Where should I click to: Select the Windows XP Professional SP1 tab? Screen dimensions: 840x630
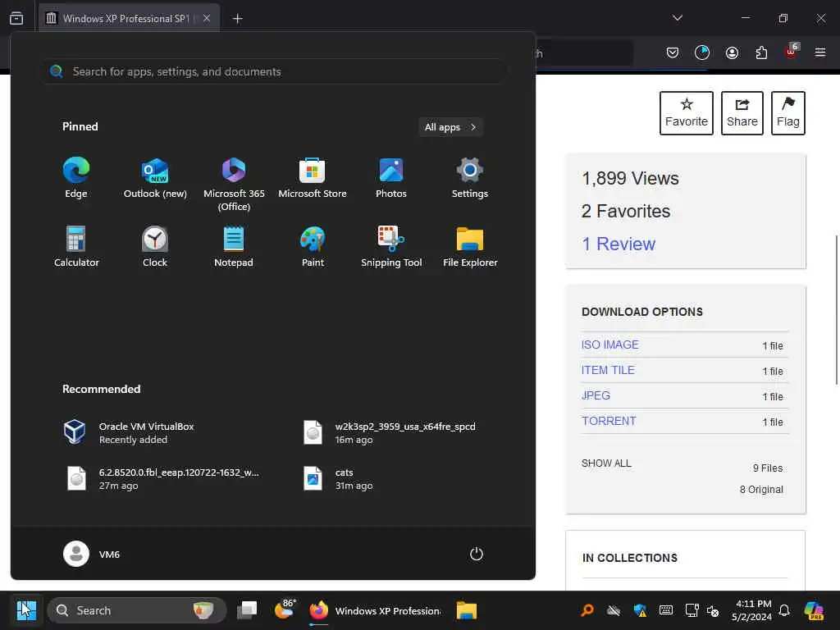point(129,18)
